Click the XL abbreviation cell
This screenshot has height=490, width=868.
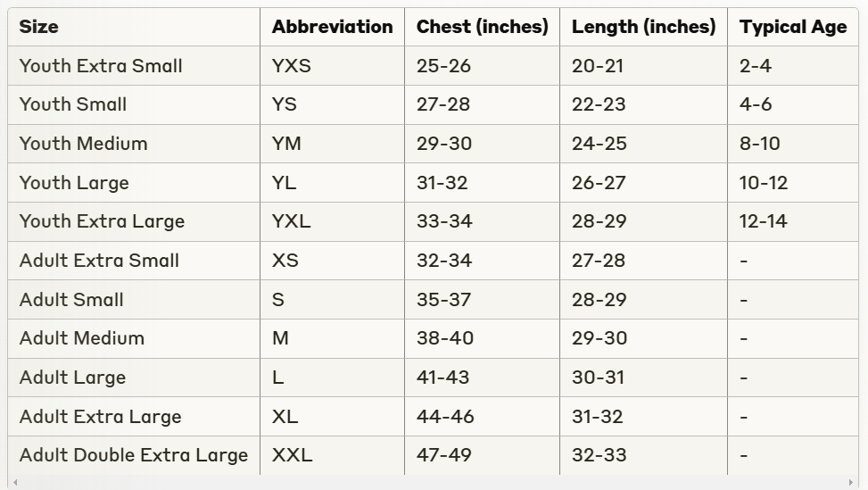(285, 417)
